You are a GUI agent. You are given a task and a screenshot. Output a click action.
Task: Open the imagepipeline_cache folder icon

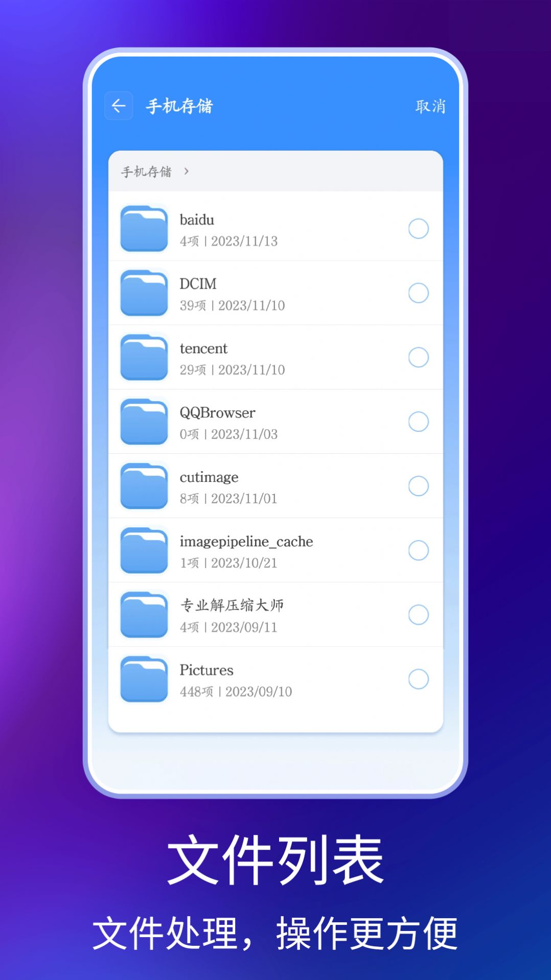click(x=144, y=551)
